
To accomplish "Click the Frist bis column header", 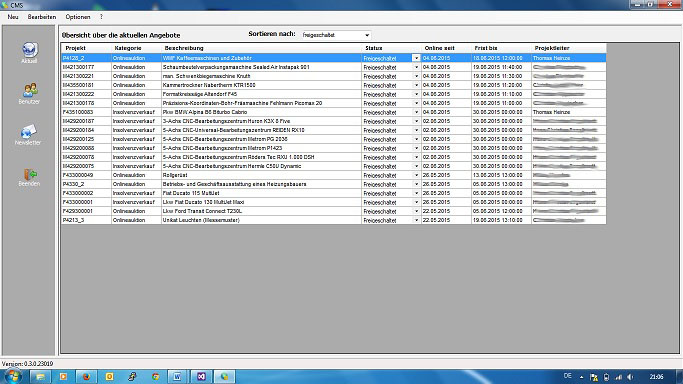I will [501, 48].
